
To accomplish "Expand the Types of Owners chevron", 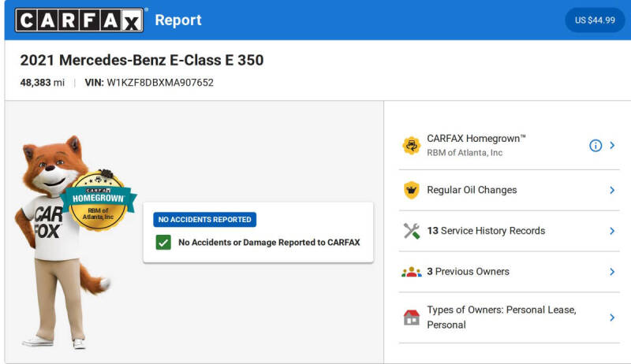I will [x=612, y=318].
